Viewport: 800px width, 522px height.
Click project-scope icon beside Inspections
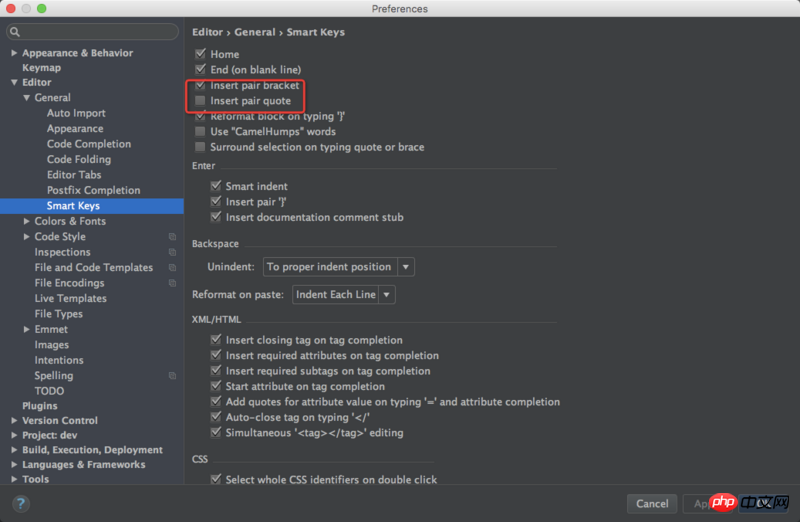point(172,252)
